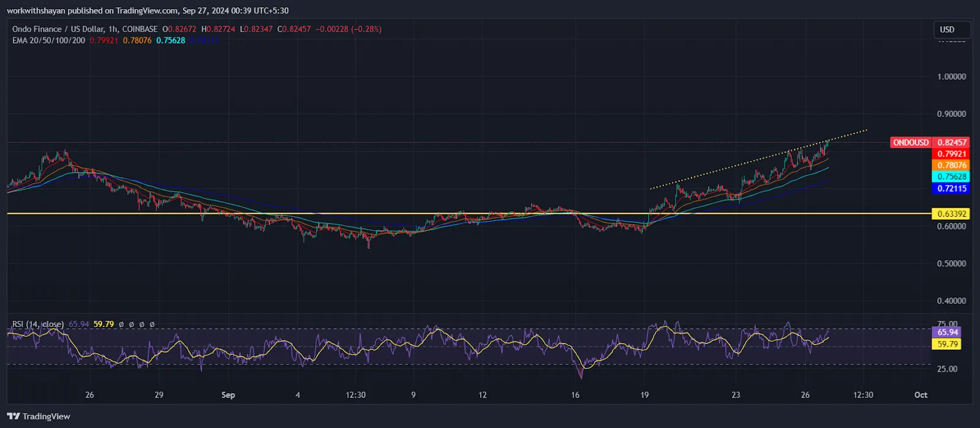Click the yellow 0.63392 price label
Viewport: 980px width, 428px height.
pos(951,214)
